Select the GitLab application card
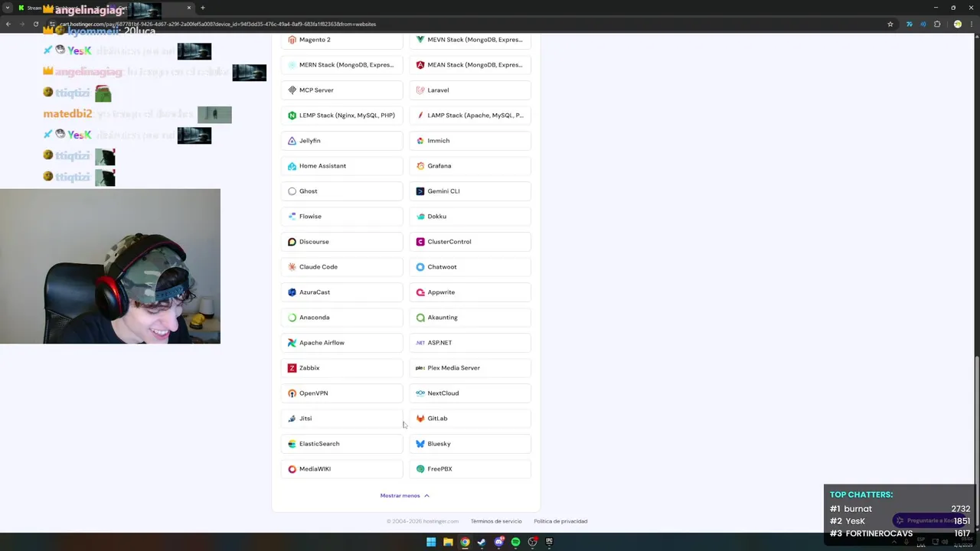The image size is (980, 551). tap(471, 419)
